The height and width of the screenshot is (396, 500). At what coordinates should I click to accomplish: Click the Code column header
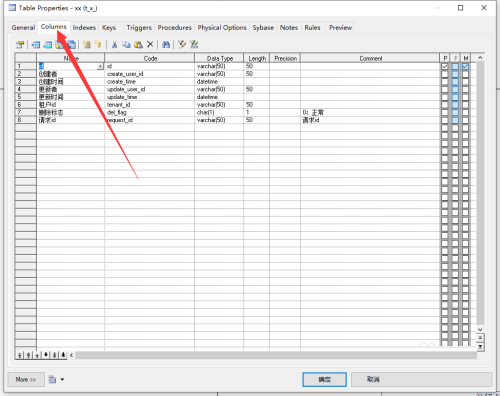click(x=150, y=58)
